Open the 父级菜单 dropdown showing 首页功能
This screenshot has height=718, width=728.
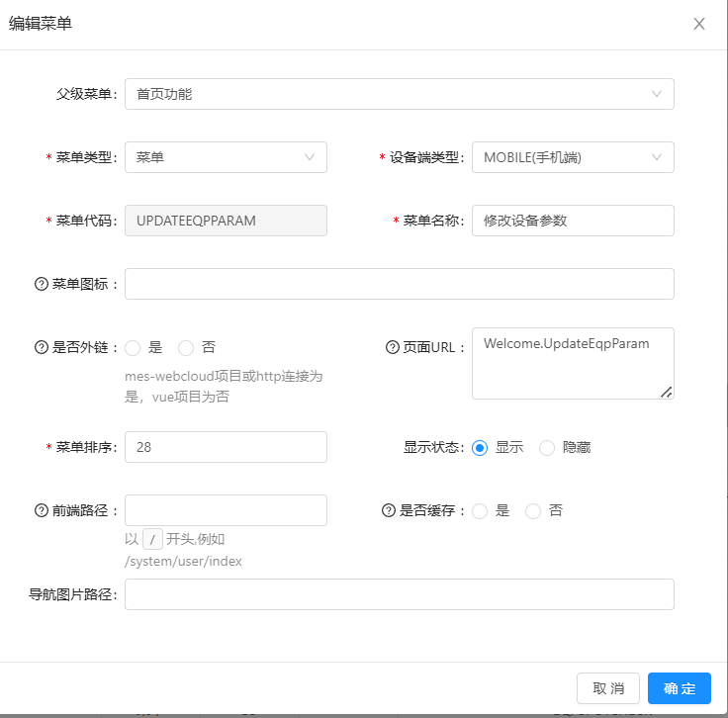400,94
